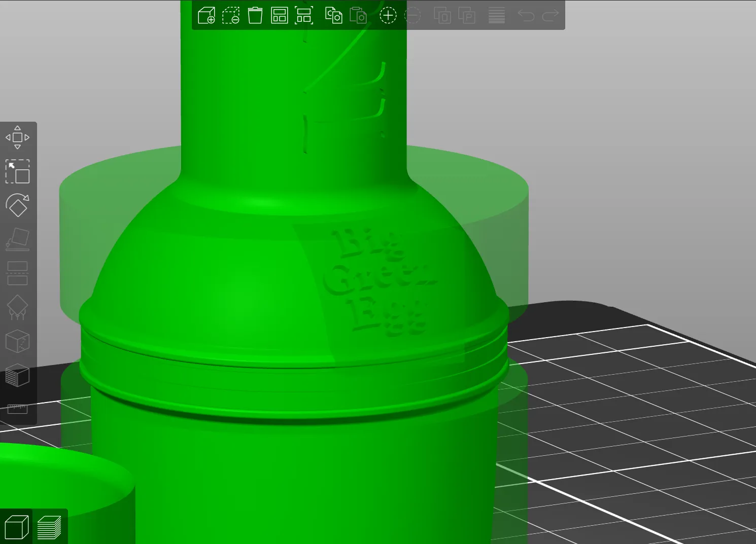Open the Seam painting cube tool
Viewport: 756px width, 544px height.
click(x=17, y=341)
